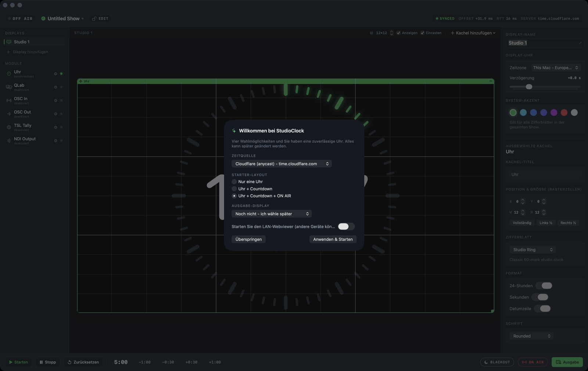This screenshot has width=588, height=371.
Task: Click the Verzögerung delay slider knob
Action: click(x=529, y=87)
